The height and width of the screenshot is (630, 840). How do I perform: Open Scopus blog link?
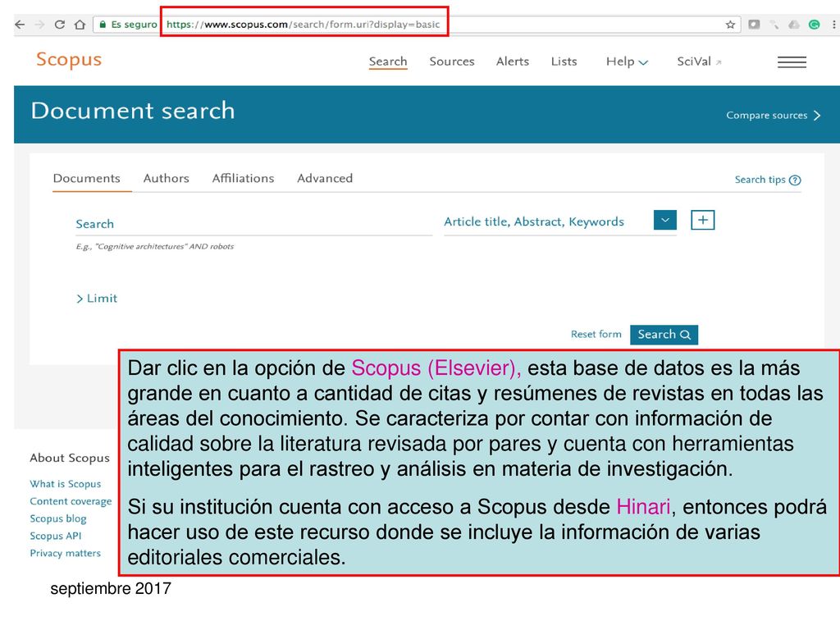pyautogui.click(x=58, y=518)
